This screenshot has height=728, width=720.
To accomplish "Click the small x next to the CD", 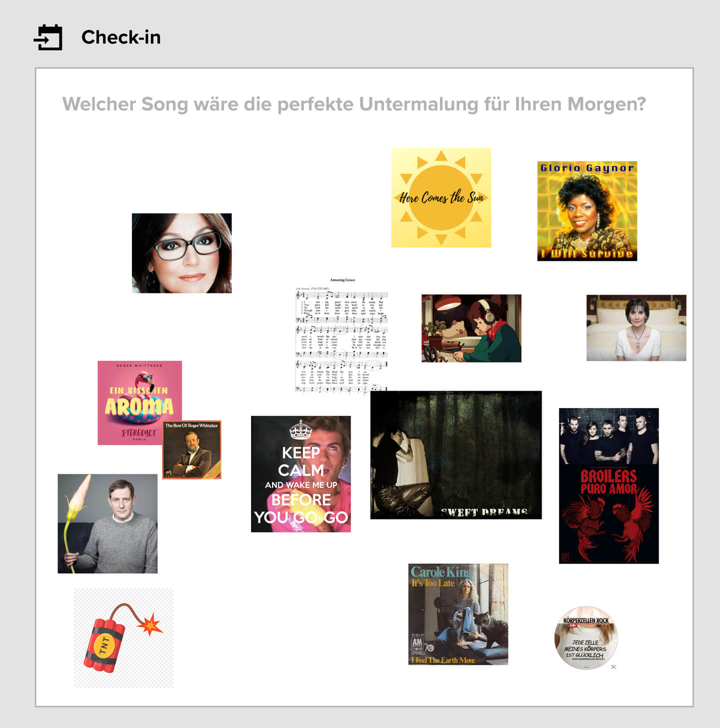I will [613, 666].
